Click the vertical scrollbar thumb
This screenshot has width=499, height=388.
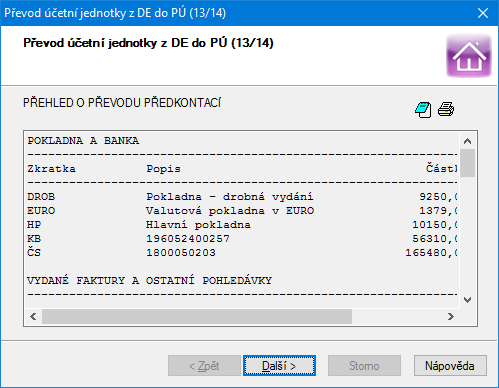(467, 163)
